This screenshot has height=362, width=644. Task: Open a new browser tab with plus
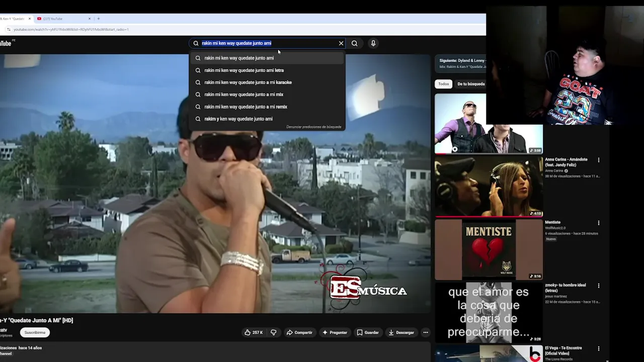click(98, 19)
